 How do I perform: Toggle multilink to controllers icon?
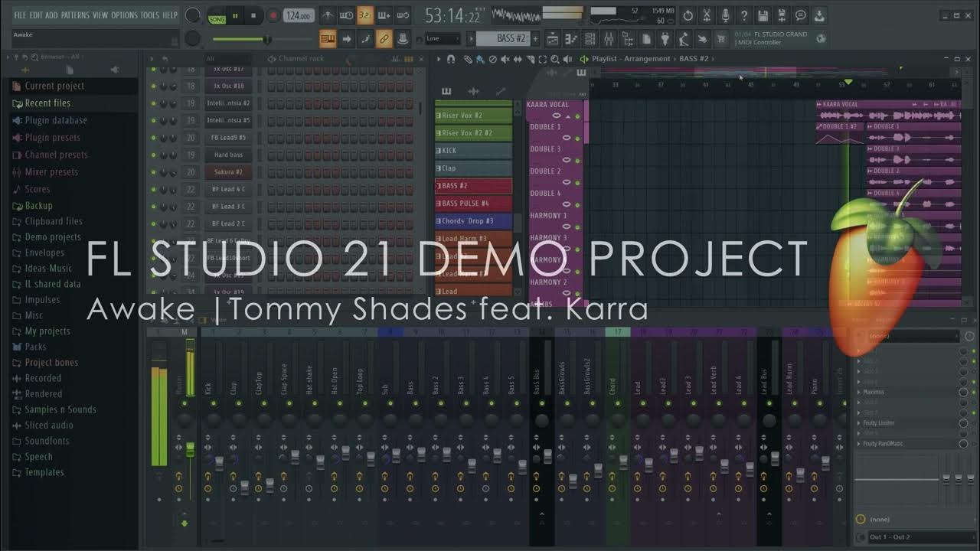tap(384, 39)
